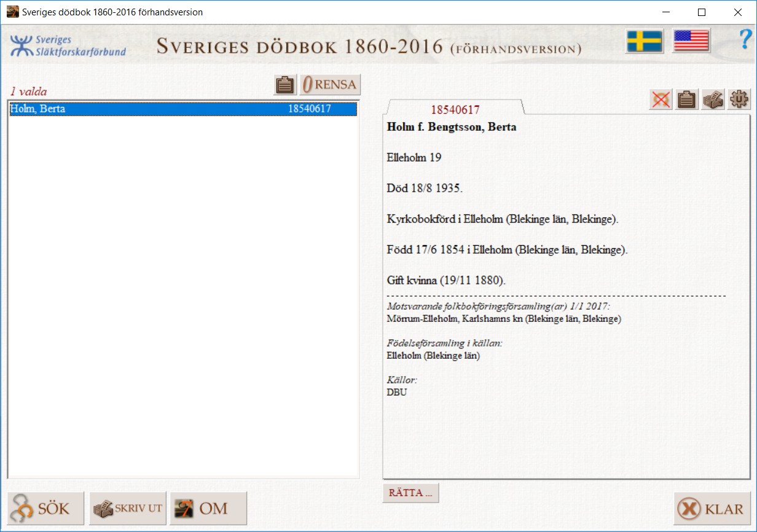757x532 pixels.
Task: Click the name Holm f. Bengtsson, Berta
Action: tap(452, 127)
